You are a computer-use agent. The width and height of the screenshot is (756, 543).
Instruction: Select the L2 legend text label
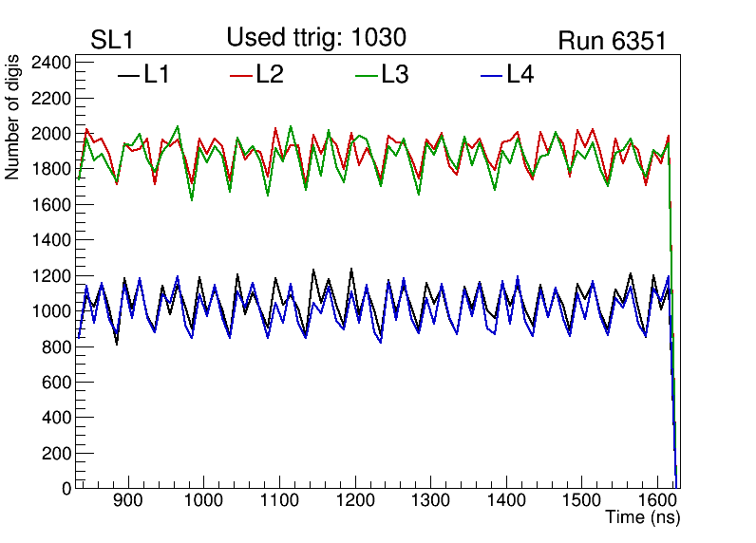(x=270, y=75)
